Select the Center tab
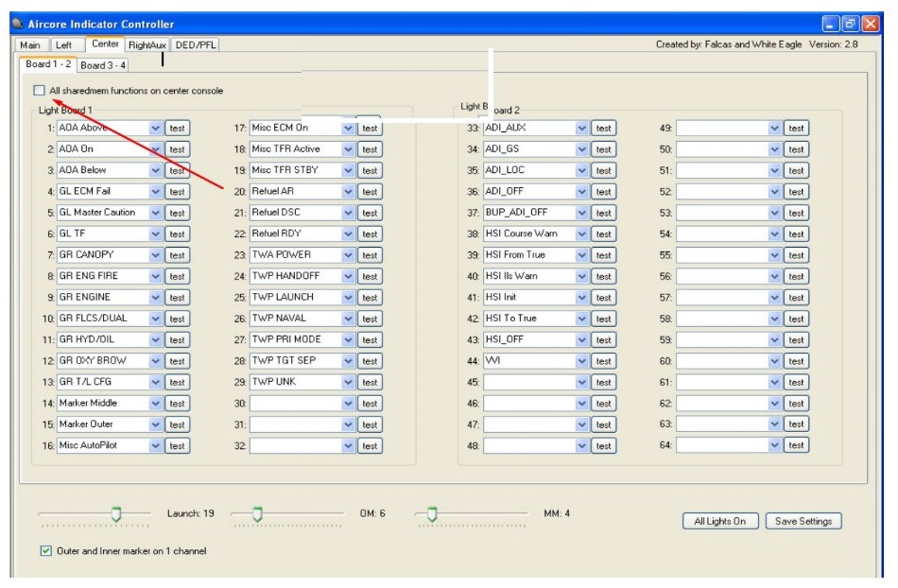Image resolution: width=898 pixels, height=588 pixels. click(x=105, y=43)
